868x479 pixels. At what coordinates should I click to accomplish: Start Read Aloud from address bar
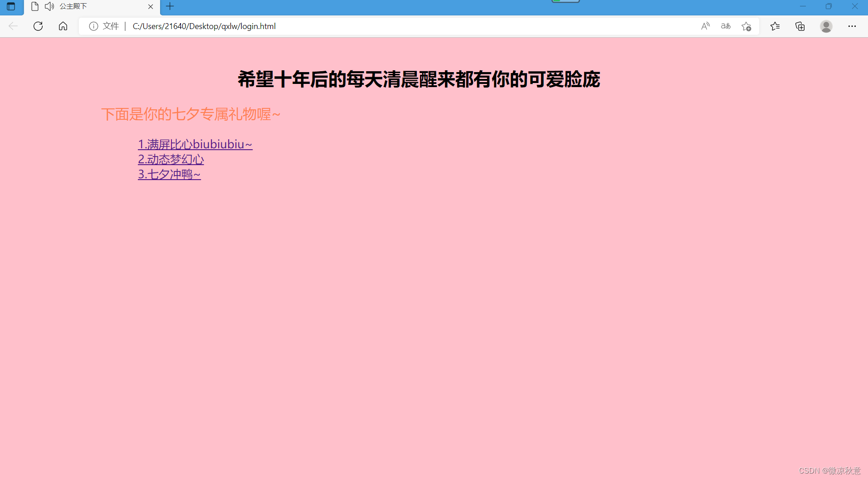coord(705,26)
